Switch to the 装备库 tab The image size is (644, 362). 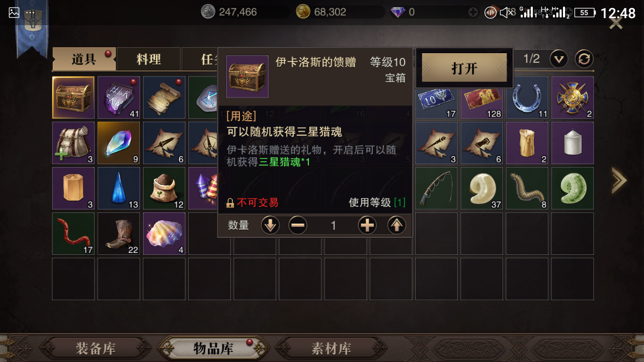[96, 348]
